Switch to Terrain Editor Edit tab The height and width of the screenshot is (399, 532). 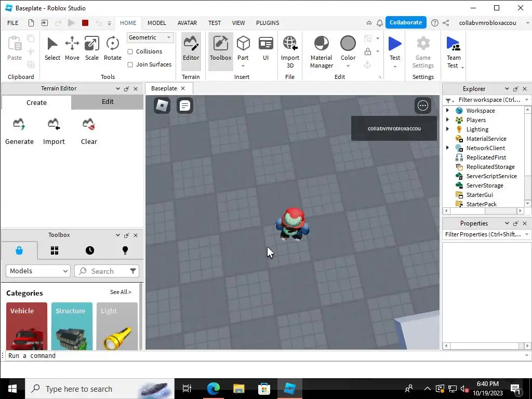tap(108, 102)
